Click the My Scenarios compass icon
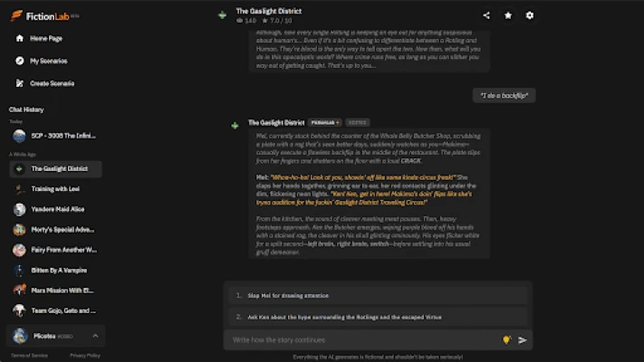Image resolution: width=644 pixels, height=362 pixels. (x=19, y=61)
